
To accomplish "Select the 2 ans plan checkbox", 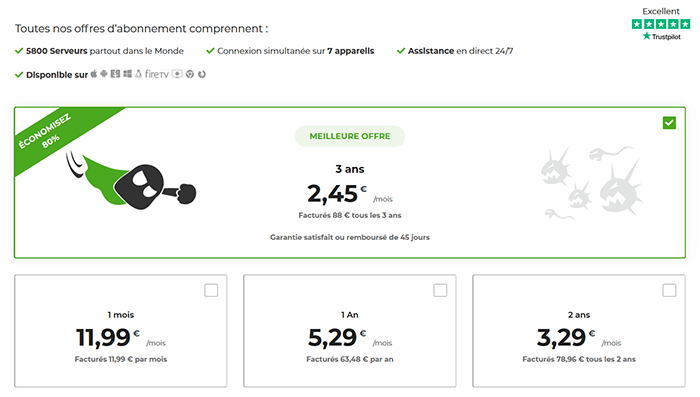I will click(x=669, y=290).
